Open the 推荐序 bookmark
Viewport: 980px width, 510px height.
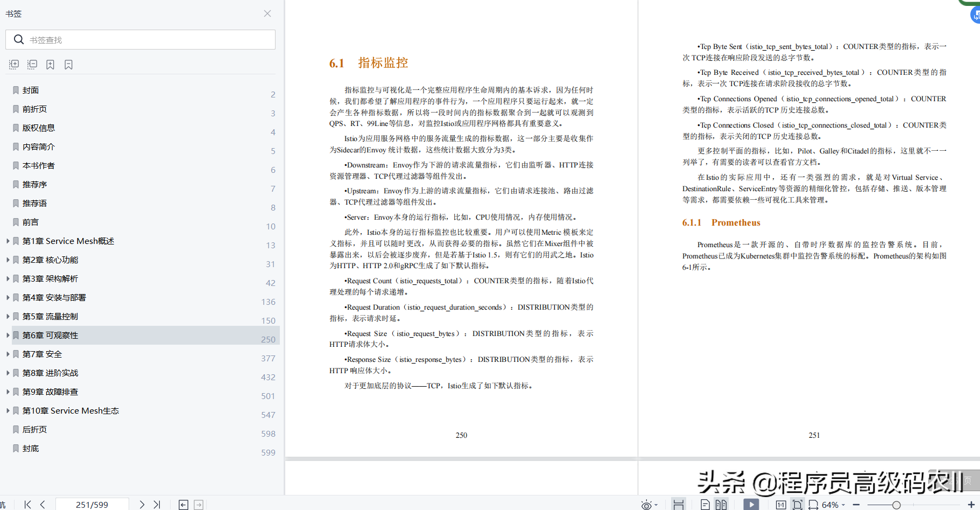point(34,184)
